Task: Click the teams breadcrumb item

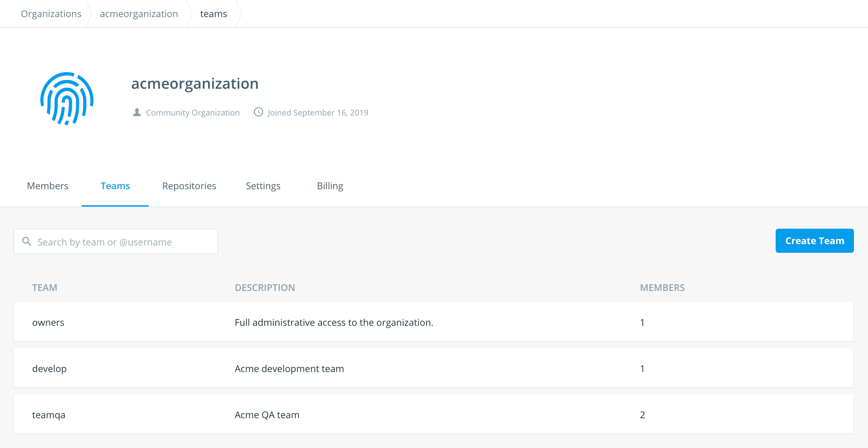Action: coord(213,14)
